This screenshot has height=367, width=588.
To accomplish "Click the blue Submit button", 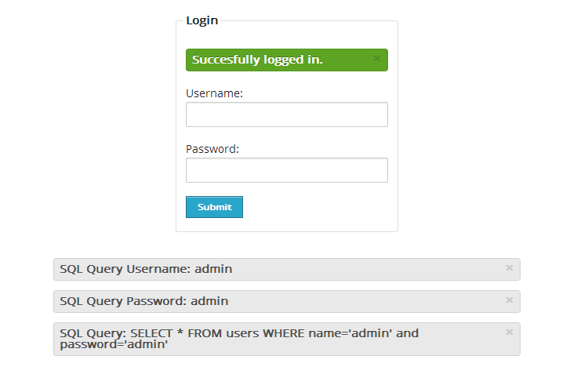I will 214,207.
